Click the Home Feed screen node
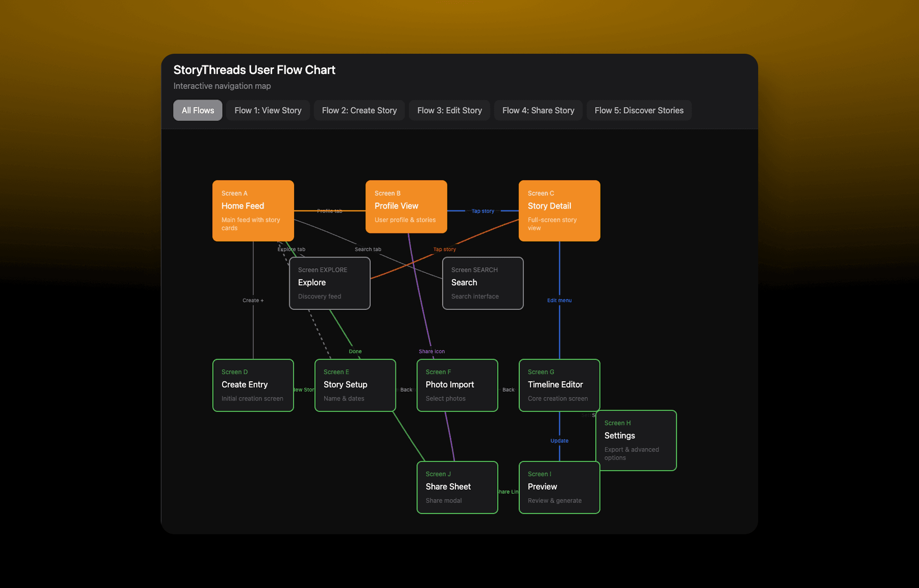Screen dimensions: 919x588 253,210
